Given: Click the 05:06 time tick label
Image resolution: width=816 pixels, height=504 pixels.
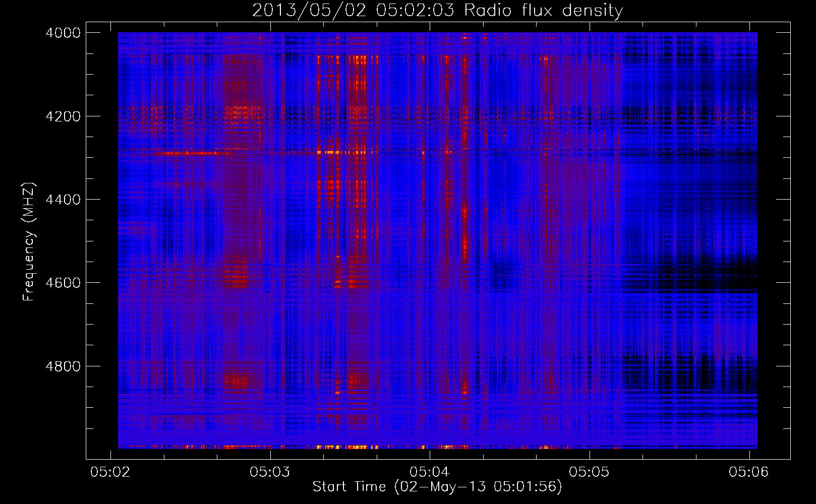Looking at the screenshot, I should click(x=748, y=472).
